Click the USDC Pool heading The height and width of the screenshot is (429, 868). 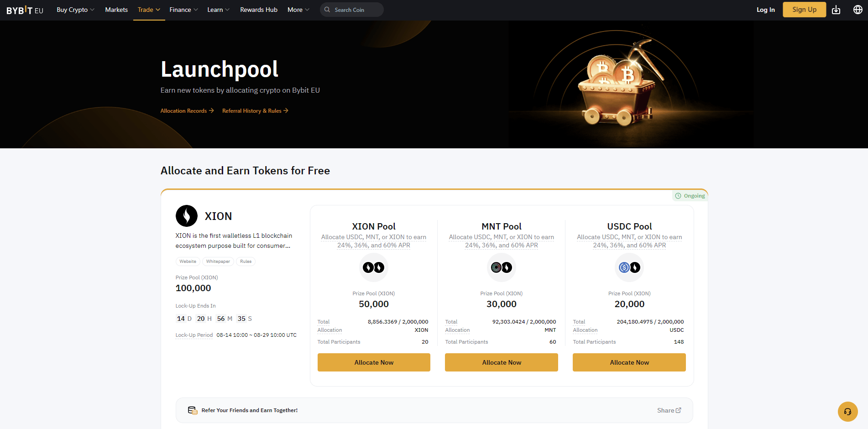click(x=629, y=226)
